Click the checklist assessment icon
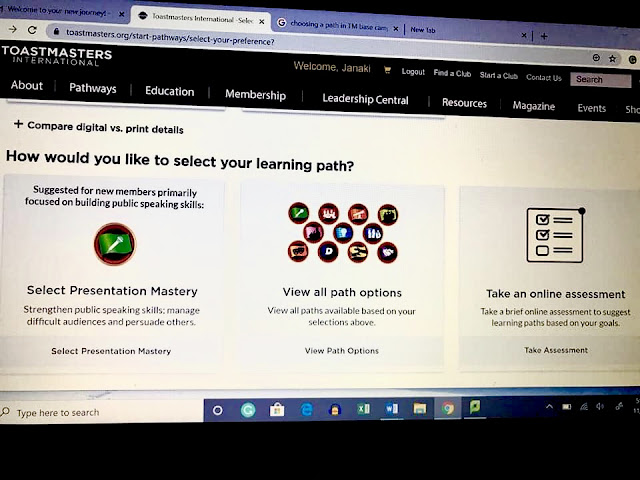 (x=556, y=235)
